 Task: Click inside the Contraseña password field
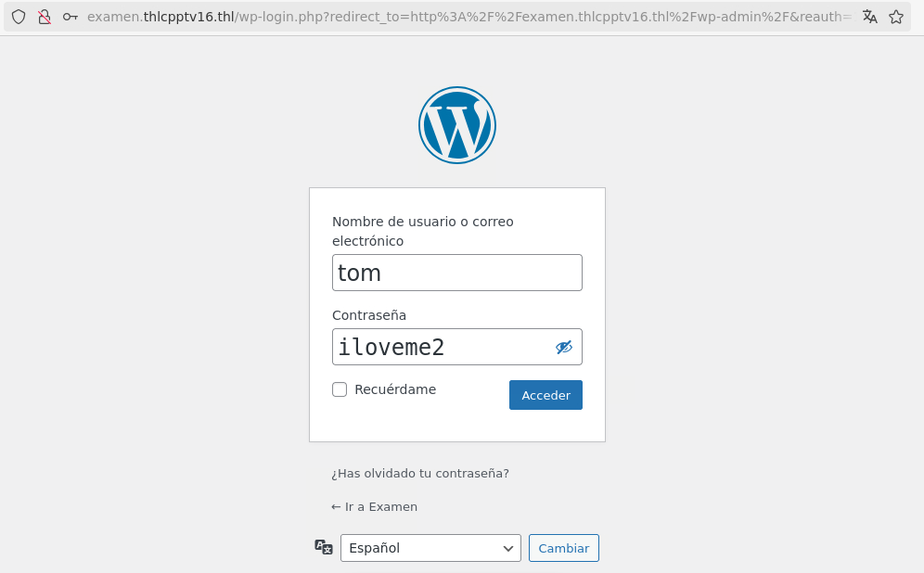442,347
